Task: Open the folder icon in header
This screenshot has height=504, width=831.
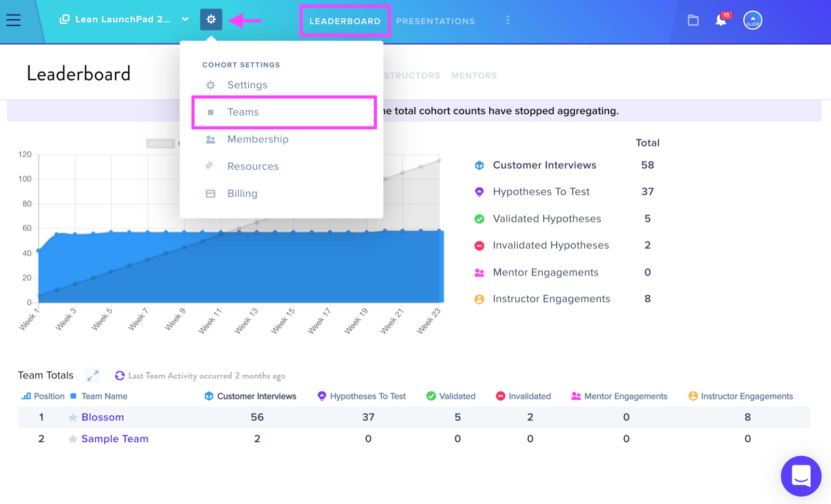Action: pyautogui.click(x=693, y=20)
